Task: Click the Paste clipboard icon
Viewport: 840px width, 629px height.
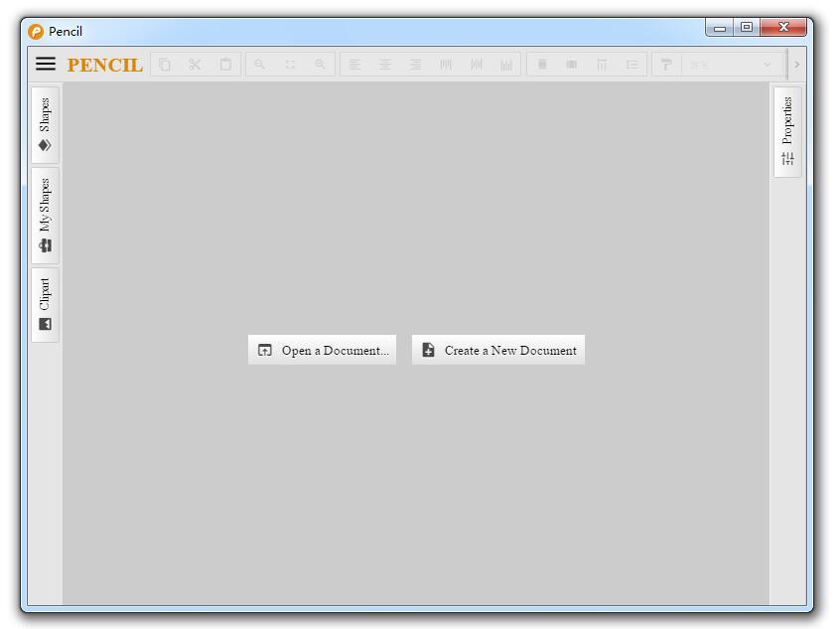Action: (x=225, y=65)
